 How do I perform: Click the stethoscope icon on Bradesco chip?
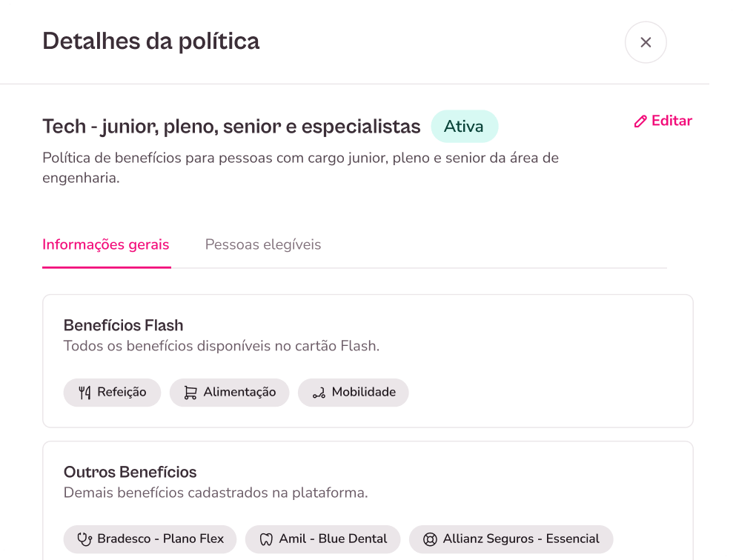pos(84,539)
